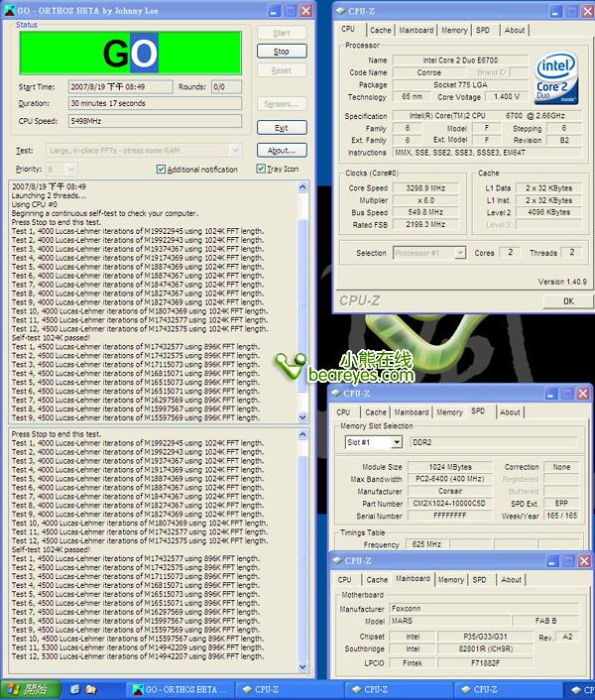Viewport: 595px width, 700px height.
Task: Close the SPD CPU-Z window
Action: point(583,394)
